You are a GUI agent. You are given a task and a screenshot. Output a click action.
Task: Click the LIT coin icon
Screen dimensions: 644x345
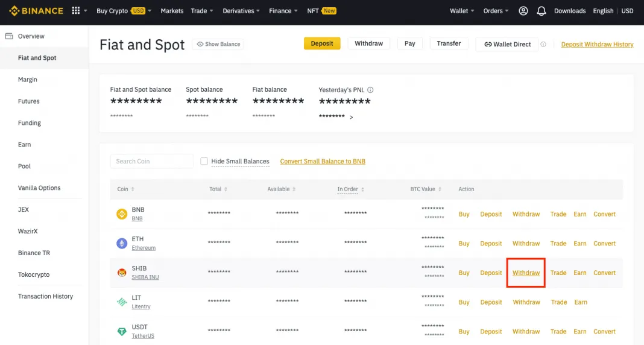click(122, 302)
